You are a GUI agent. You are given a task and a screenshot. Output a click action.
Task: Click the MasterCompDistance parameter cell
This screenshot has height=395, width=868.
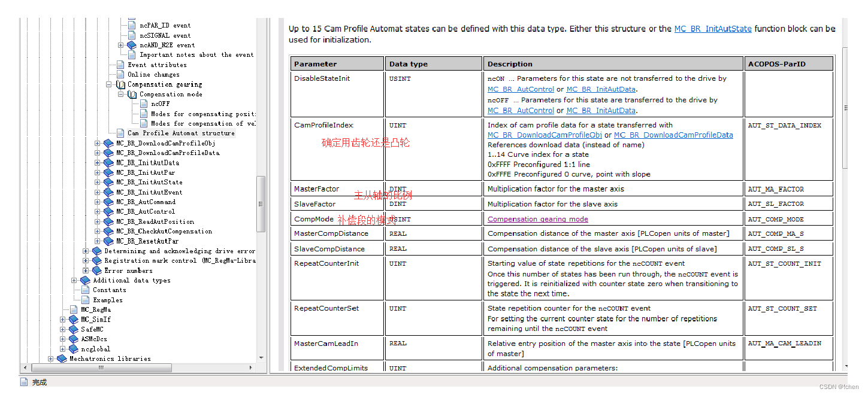337,233
